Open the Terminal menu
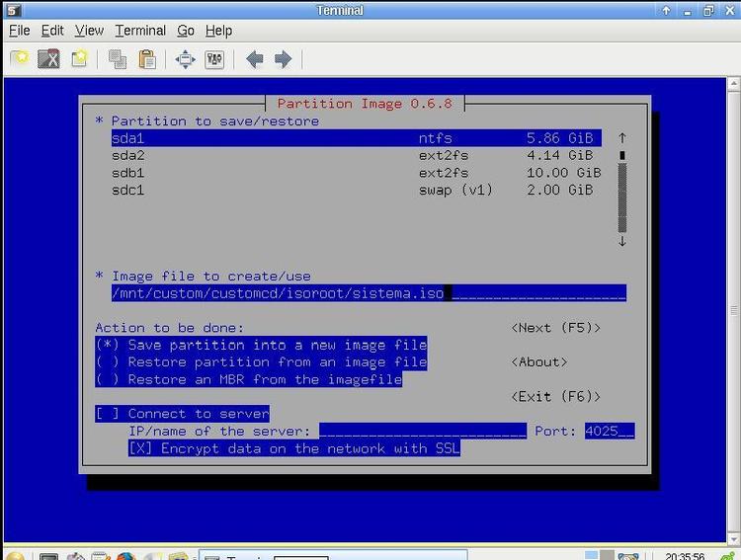 [x=140, y=31]
